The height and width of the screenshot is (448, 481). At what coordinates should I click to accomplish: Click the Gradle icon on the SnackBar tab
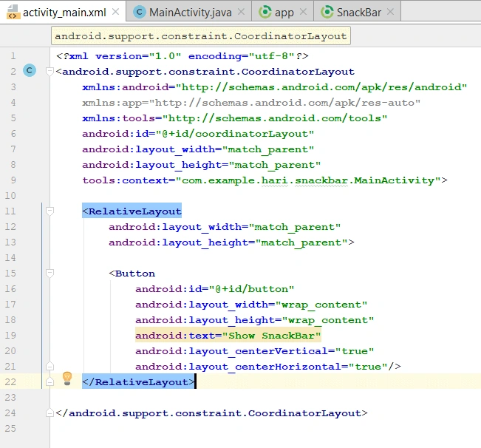(x=327, y=13)
